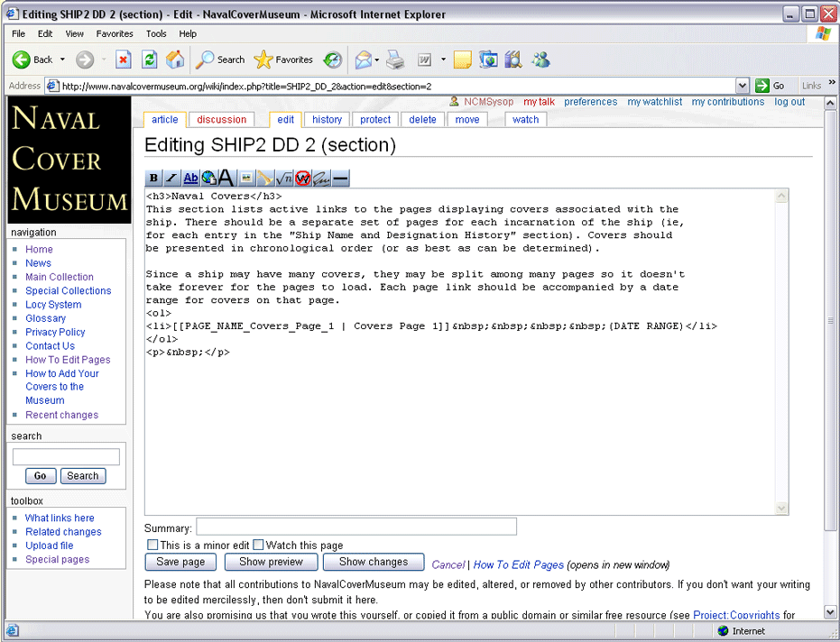
Task: Enable 'Watch this page' checkbox
Action: 258,546
